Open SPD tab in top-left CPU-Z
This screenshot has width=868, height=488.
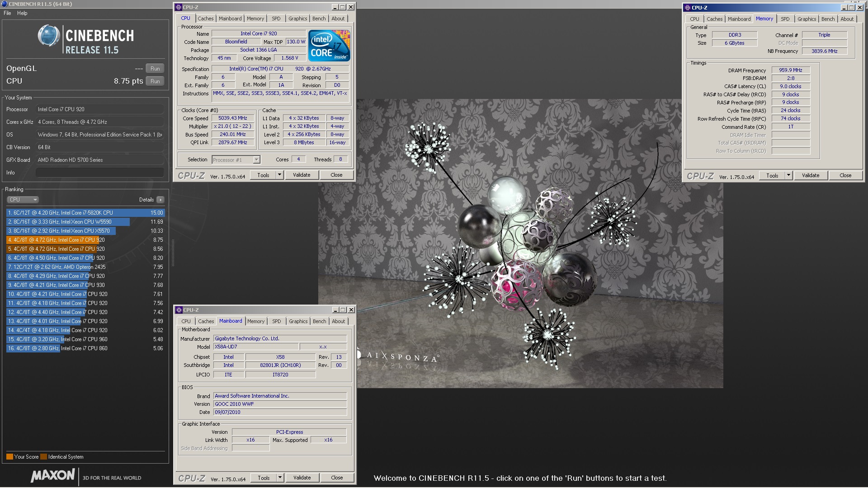coord(276,19)
